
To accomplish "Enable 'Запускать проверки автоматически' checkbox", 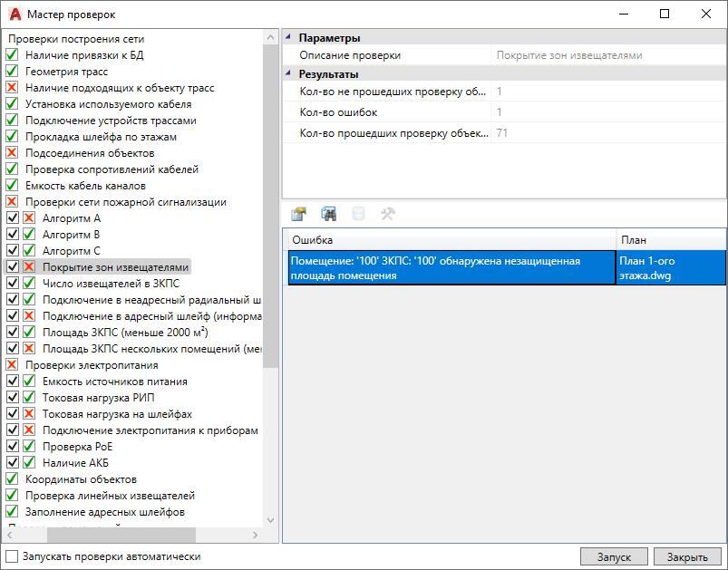I will click(x=12, y=556).
